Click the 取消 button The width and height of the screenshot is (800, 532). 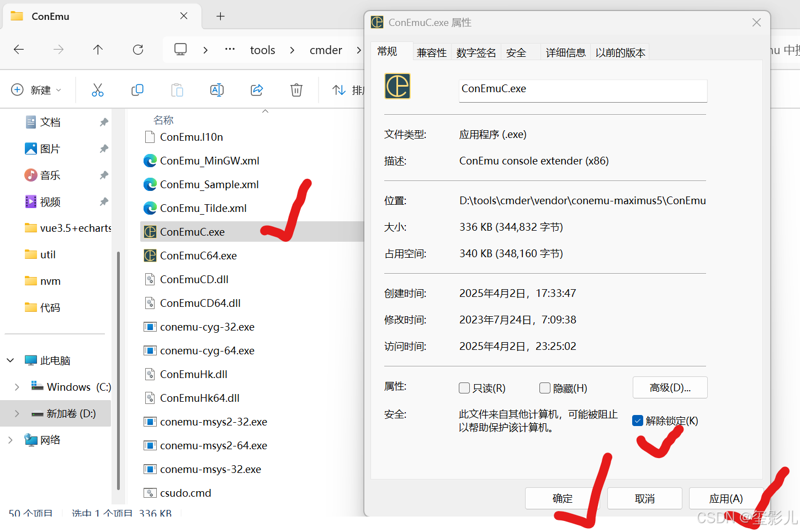click(x=645, y=498)
